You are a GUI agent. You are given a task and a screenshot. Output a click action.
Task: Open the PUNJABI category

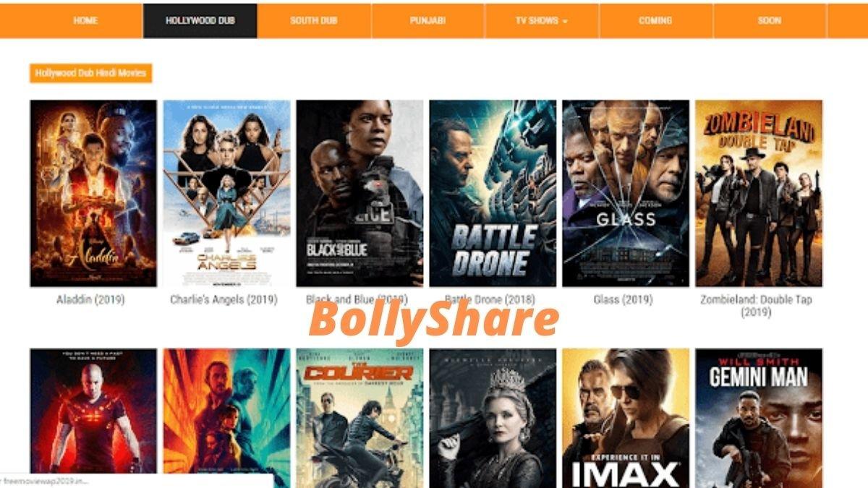(x=428, y=21)
